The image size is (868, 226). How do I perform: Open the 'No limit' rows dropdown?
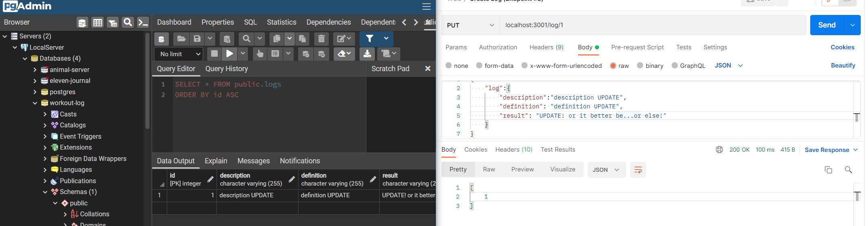[x=179, y=54]
